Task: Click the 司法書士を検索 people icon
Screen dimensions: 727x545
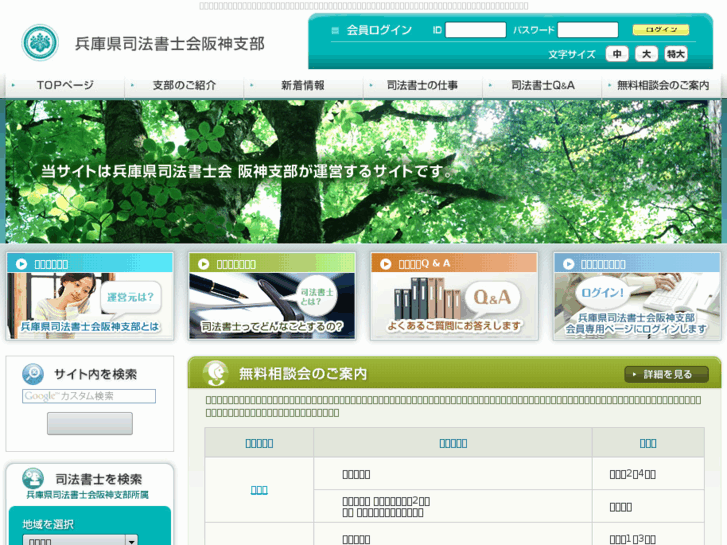Action: click(x=33, y=478)
